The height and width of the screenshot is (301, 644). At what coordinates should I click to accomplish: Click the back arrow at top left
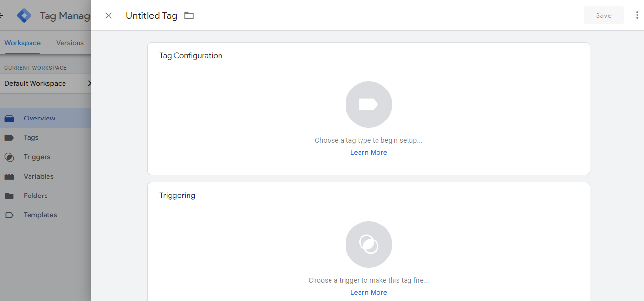[x=1, y=15]
